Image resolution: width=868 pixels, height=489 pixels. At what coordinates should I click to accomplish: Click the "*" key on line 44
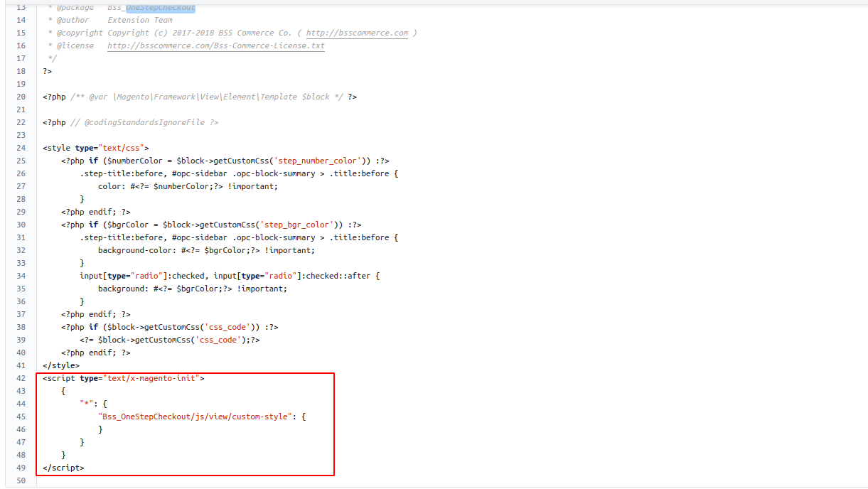click(87, 404)
